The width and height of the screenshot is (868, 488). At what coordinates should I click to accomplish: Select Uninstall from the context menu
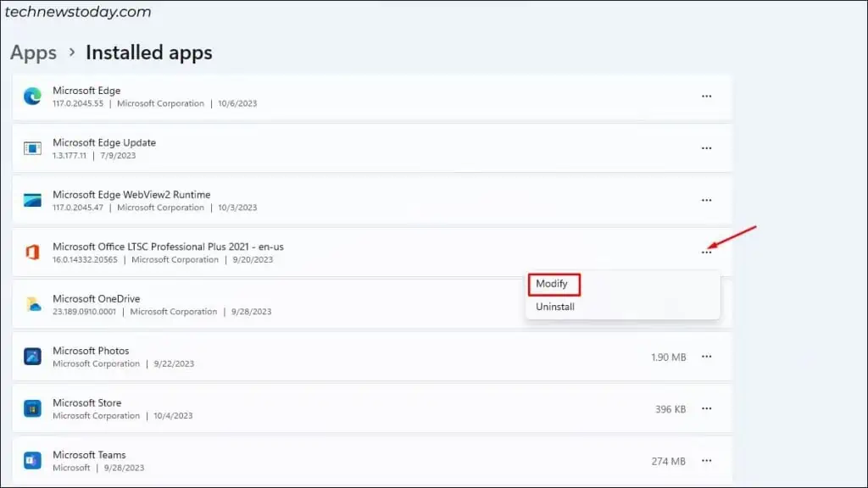point(555,306)
